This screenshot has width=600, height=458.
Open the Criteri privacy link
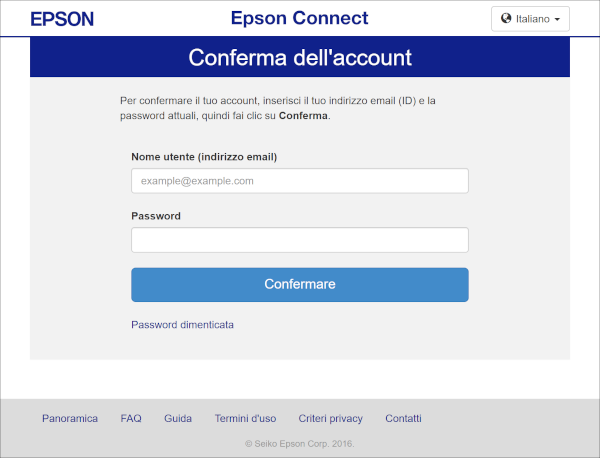click(x=330, y=418)
